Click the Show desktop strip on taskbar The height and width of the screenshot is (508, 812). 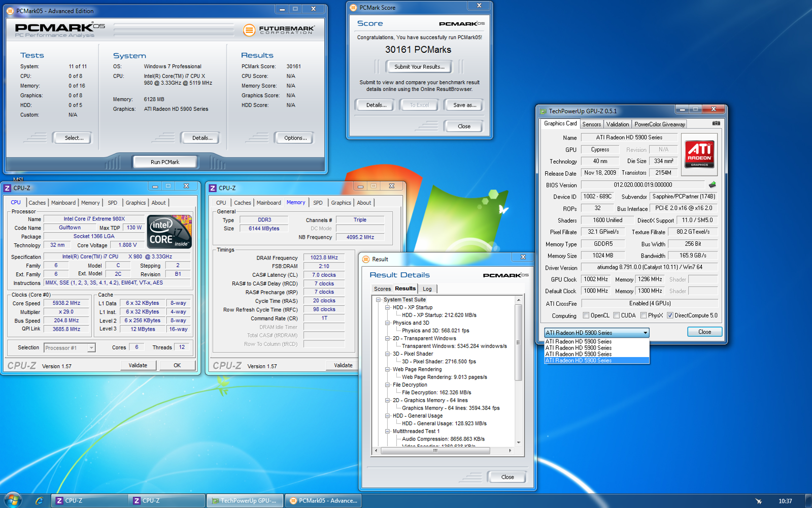pyautogui.click(x=808, y=500)
